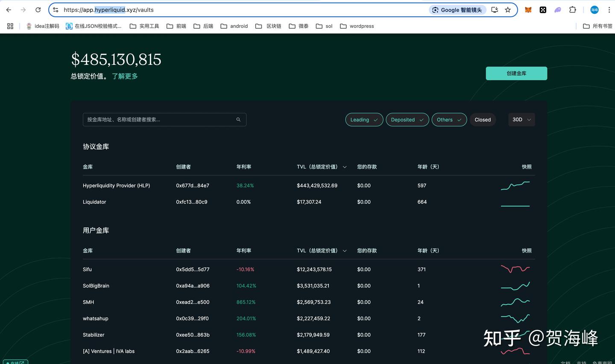Click the SMH snapshot sparkline
Screen dimensions: 615x364
coord(515,302)
